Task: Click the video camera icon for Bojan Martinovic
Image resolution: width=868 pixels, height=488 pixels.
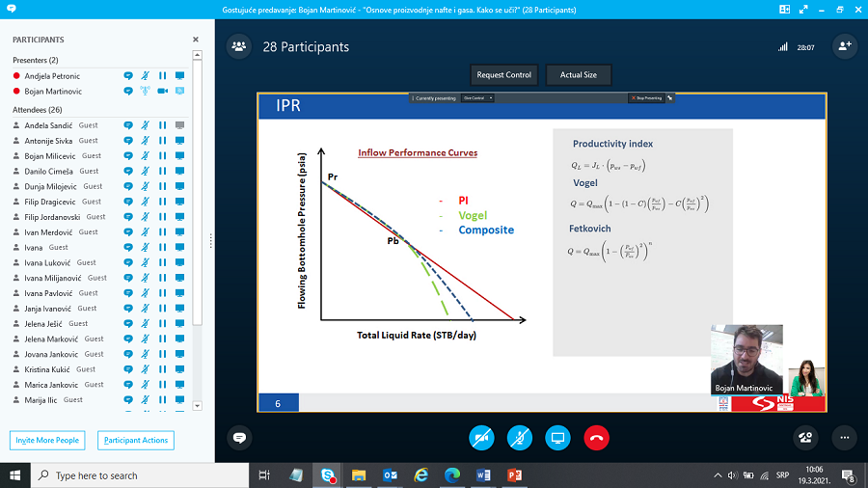Action: (162, 91)
